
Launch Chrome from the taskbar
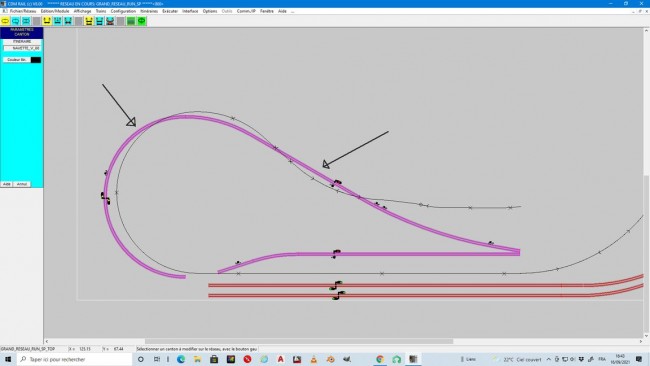(x=380, y=359)
